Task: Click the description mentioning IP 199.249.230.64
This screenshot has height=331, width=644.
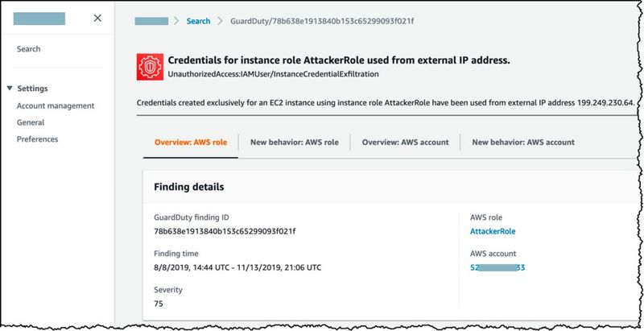Action: pos(386,101)
